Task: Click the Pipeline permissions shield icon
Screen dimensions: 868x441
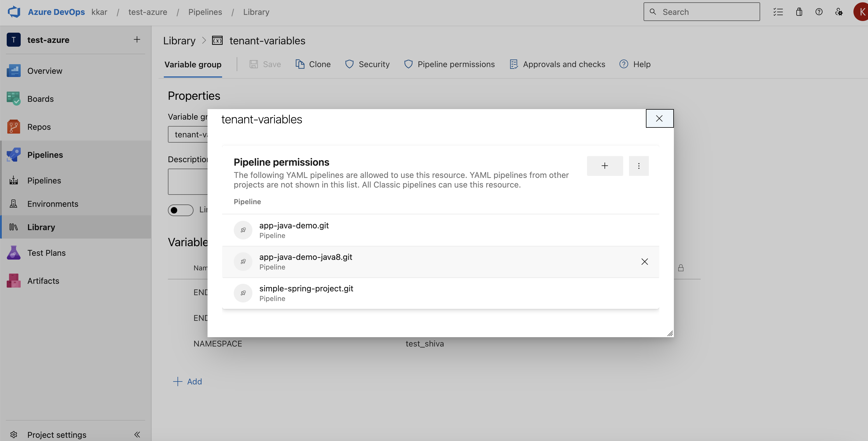Action: point(408,64)
